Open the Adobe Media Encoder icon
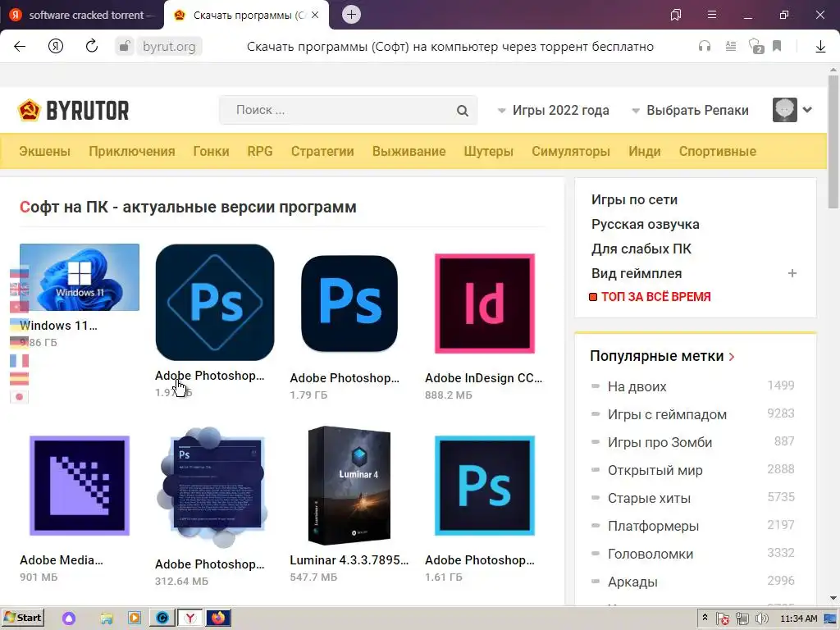The image size is (840, 630). coord(80,486)
